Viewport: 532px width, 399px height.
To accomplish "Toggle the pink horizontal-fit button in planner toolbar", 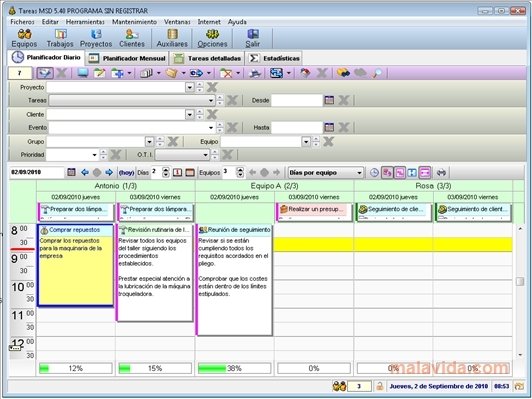I will tap(425, 172).
